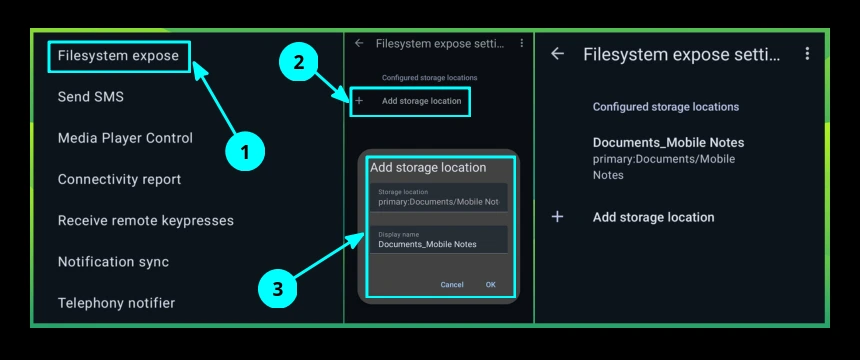Select the Connectivity report item
This screenshot has height=360, width=860.
[120, 179]
